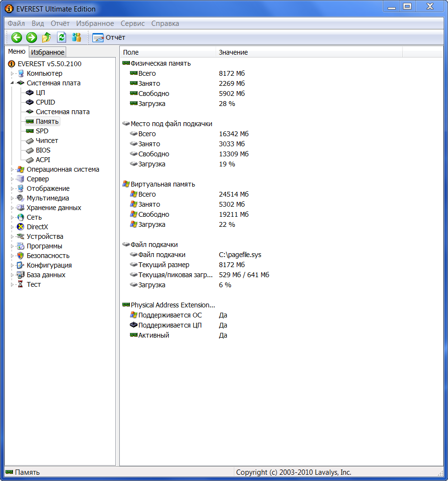Open the users icon in the toolbar
The height and width of the screenshot is (481, 448).
(x=77, y=37)
